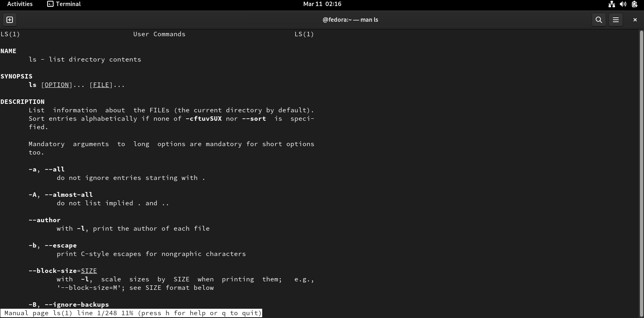Click the left 'LS(1)' header

pos(10,34)
